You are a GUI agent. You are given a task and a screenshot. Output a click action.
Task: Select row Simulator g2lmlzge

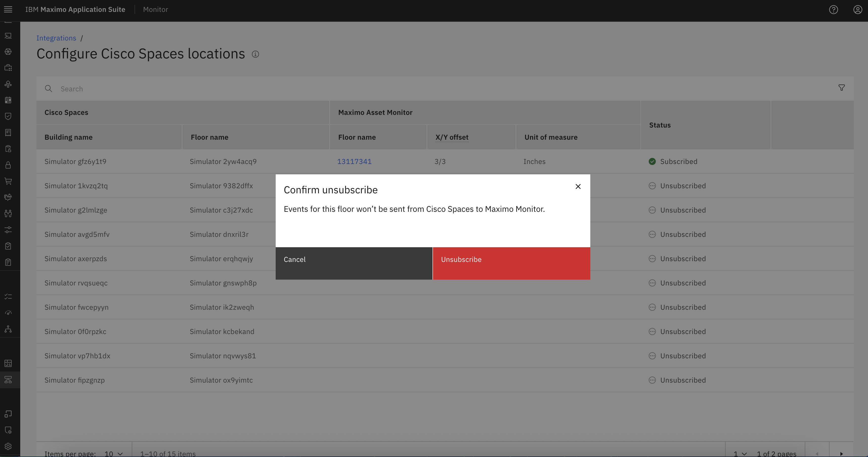pos(445,210)
